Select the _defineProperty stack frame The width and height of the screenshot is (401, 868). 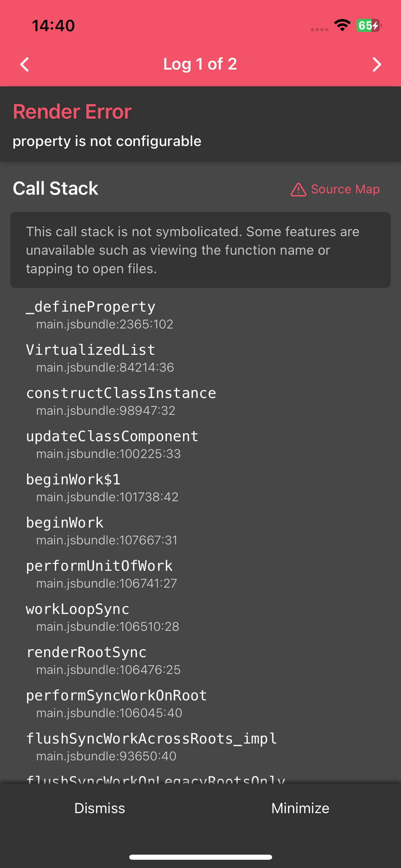(x=200, y=315)
